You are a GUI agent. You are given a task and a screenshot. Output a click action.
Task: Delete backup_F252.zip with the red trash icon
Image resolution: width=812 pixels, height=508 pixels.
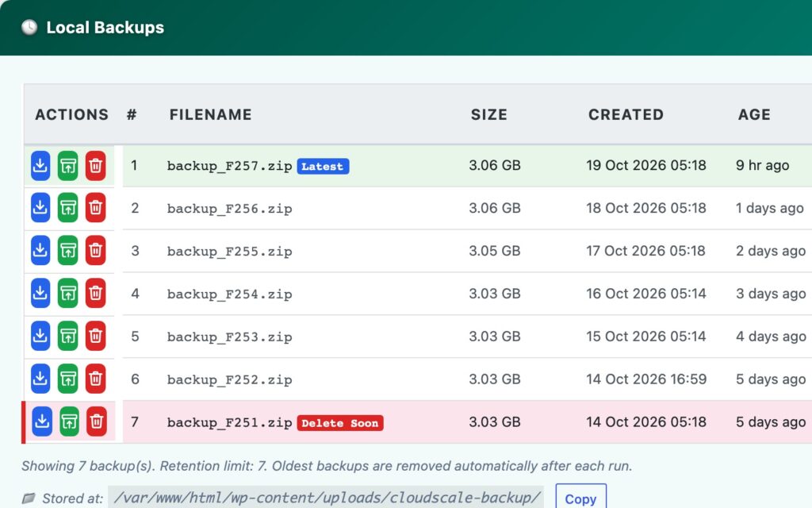click(x=95, y=379)
